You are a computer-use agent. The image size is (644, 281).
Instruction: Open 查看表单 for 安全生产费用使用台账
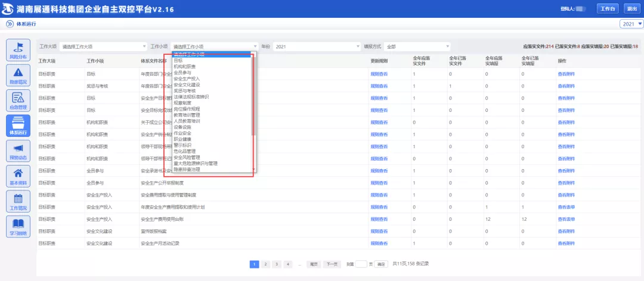(x=566, y=219)
